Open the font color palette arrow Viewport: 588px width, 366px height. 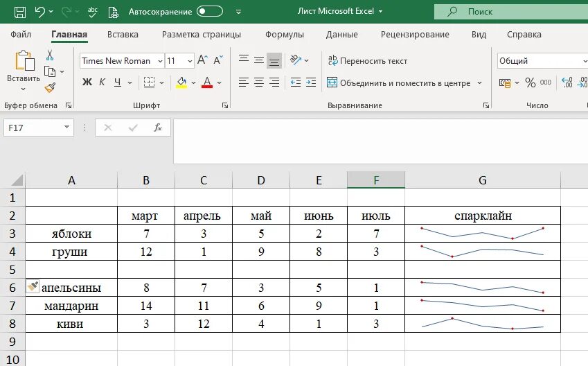point(219,82)
